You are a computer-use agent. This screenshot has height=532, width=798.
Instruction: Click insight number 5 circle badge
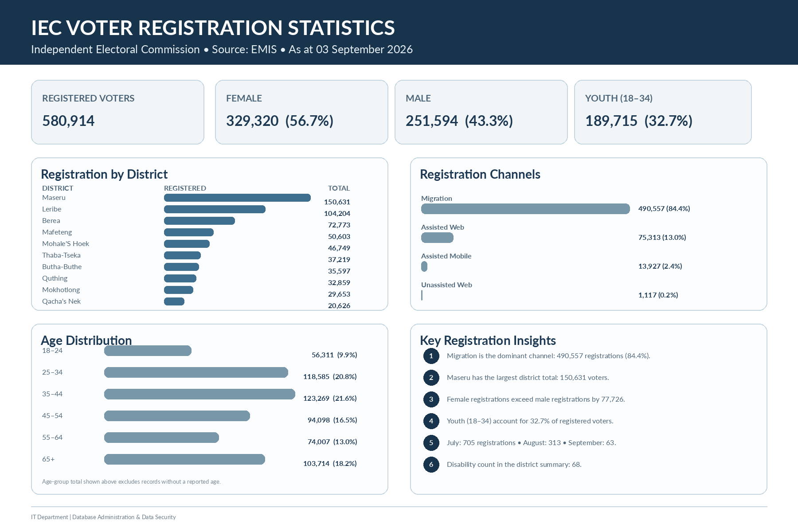coord(431,443)
